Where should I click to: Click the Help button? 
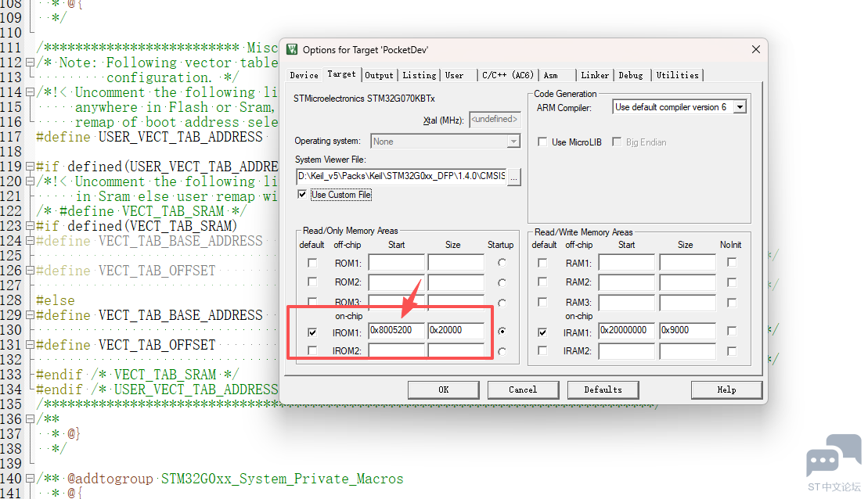(x=726, y=390)
